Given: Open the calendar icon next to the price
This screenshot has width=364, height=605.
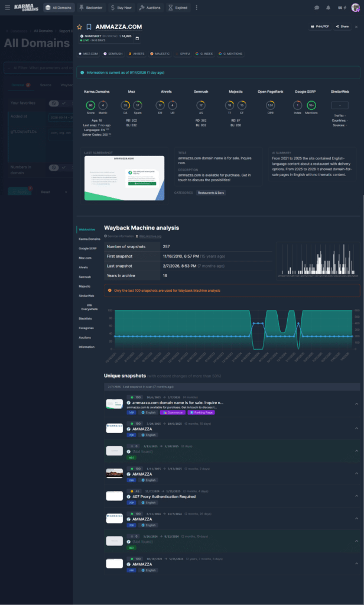Looking at the screenshot, I should (138, 38).
